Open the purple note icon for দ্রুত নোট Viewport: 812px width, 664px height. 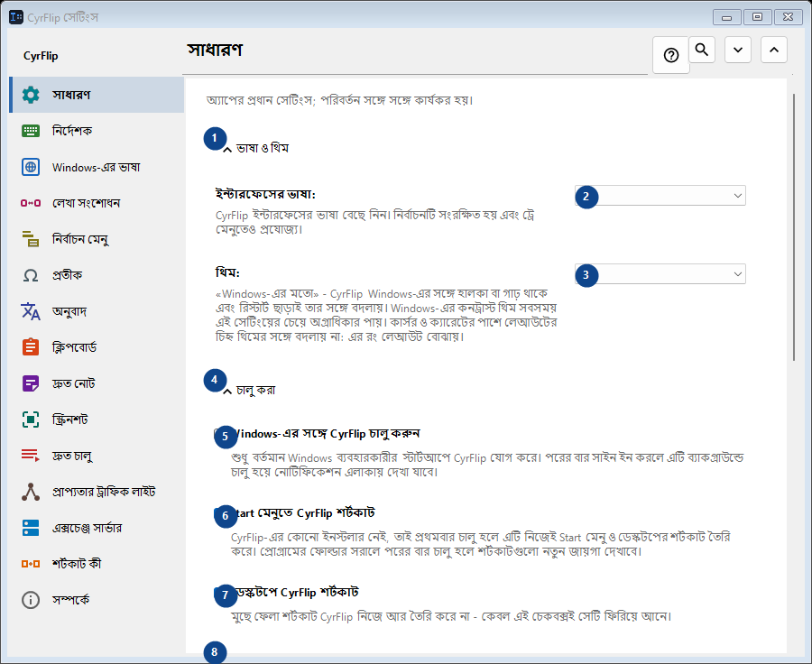pyautogui.click(x=31, y=383)
